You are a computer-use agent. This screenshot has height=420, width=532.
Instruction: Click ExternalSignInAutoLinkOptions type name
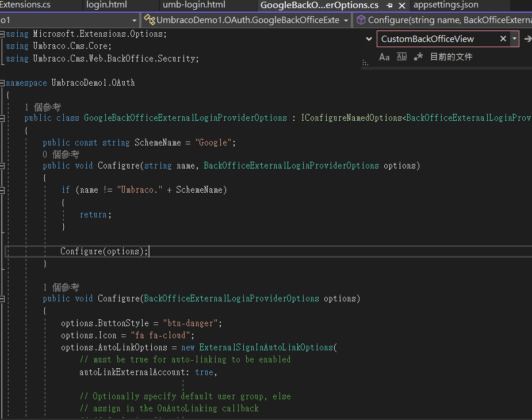point(266,348)
